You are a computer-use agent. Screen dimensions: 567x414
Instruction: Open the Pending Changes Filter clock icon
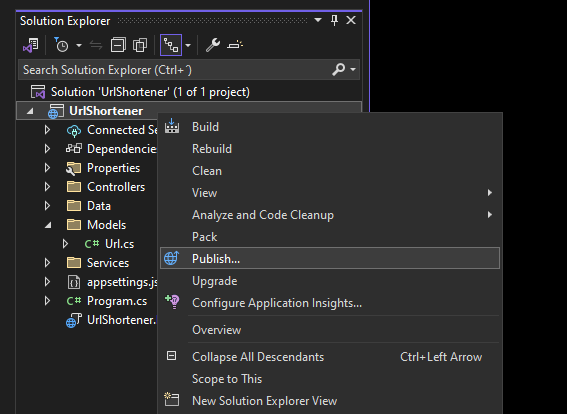click(x=61, y=45)
